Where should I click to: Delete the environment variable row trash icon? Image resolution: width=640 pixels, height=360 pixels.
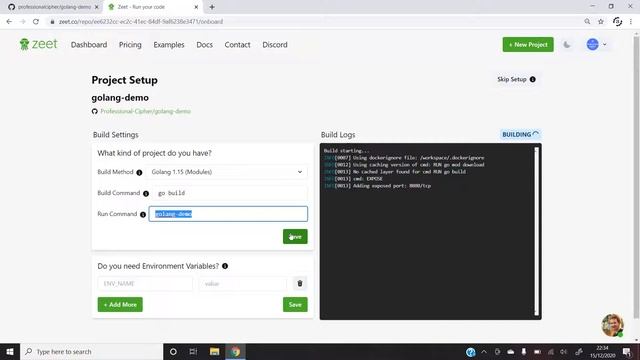point(300,283)
